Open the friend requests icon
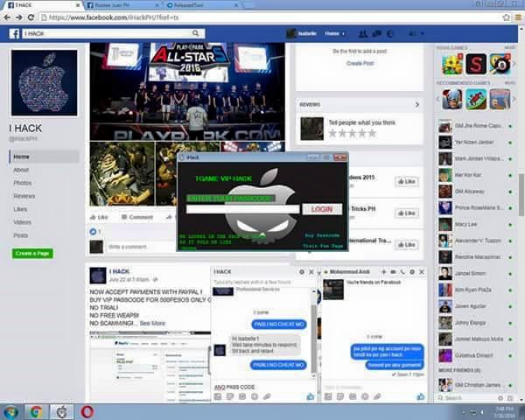This screenshot has height=420, width=525. pos(362,33)
